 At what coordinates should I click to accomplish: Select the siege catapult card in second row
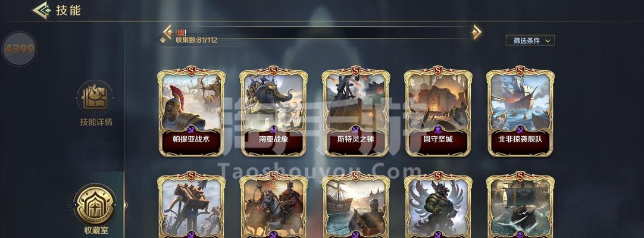click(192, 205)
